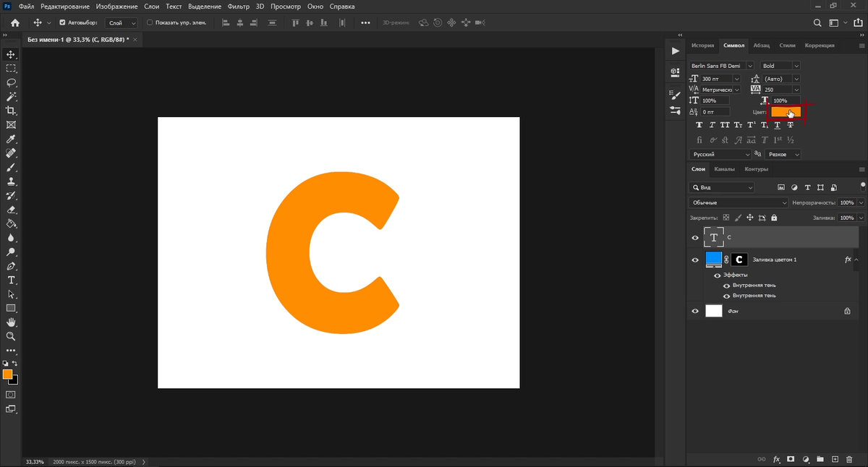868x467 pixels.
Task: Open the Редактирование menu
Action: click(65, 7)
